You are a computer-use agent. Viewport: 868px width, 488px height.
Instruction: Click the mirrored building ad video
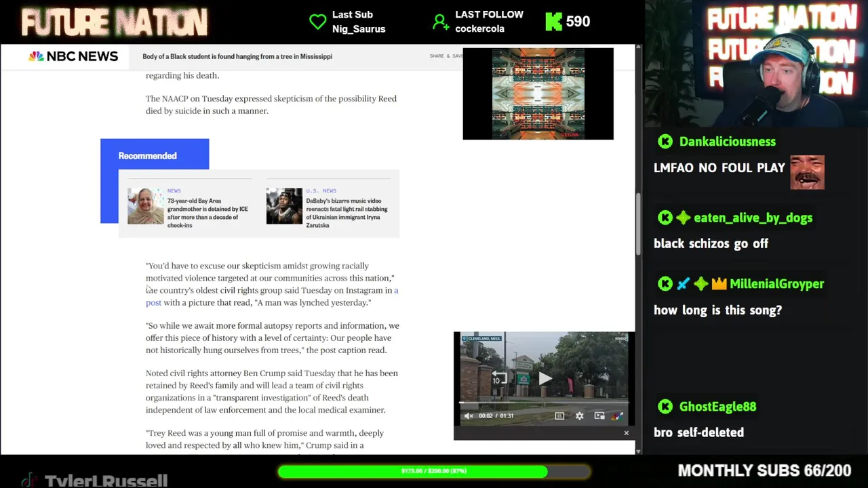coord(538,94)
